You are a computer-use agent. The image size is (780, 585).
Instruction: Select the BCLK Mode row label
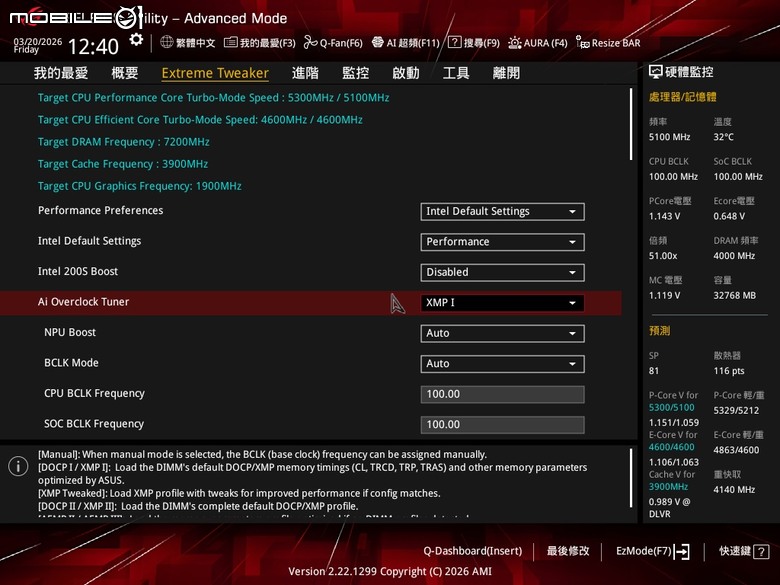[x=71, y=363]
